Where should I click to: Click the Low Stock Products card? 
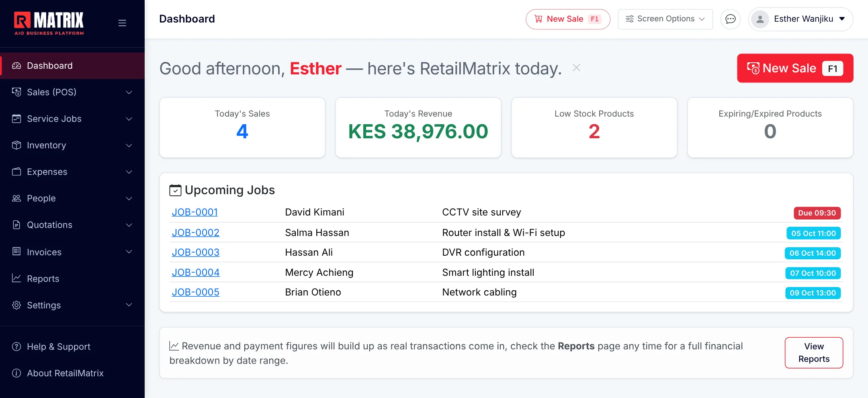(x=594, y=127)
